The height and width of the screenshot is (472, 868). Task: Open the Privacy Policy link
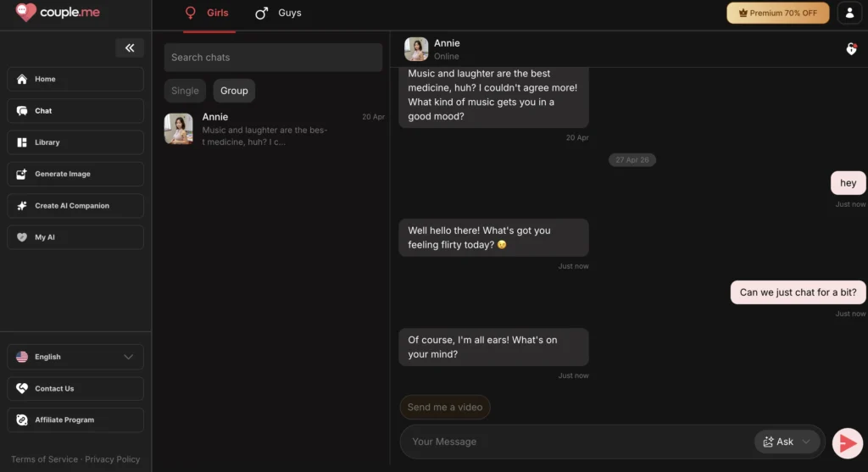coord(113,459)
